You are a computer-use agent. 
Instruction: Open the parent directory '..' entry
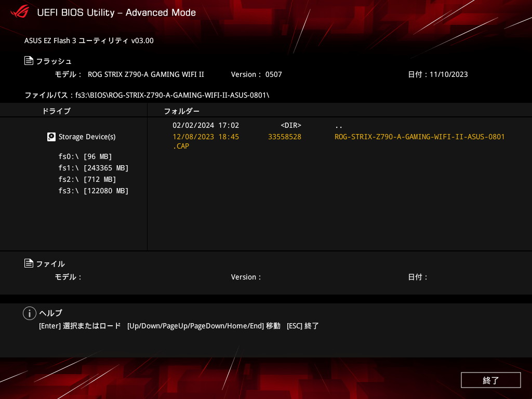[x=338, y=126]
